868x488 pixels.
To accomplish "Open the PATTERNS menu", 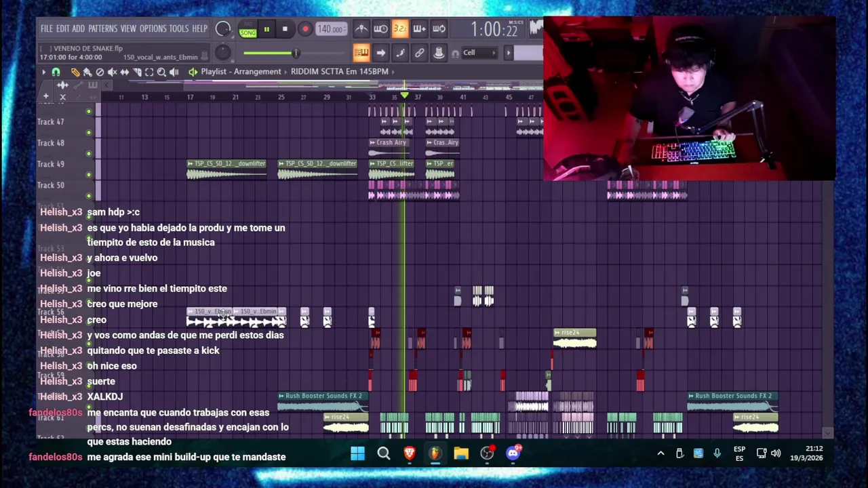I will click(x=102, y=28).
